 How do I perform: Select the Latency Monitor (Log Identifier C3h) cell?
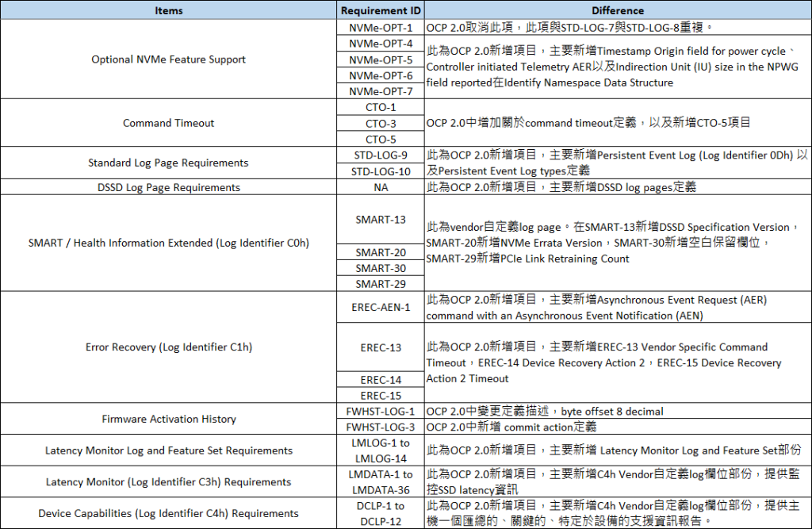coord(168,483)
